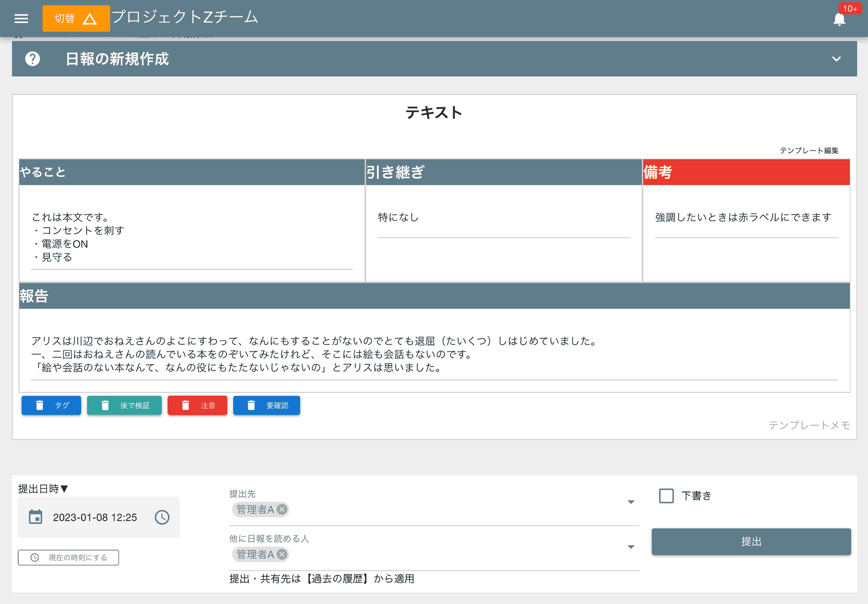
Task: Open the calendar date picker icon
Action: point(36,517)
